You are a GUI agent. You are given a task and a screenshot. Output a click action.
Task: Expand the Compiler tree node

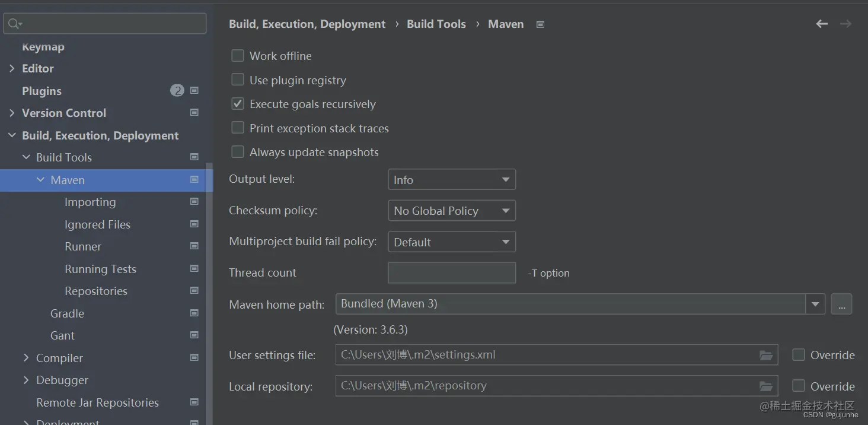[x=26, y=358]
